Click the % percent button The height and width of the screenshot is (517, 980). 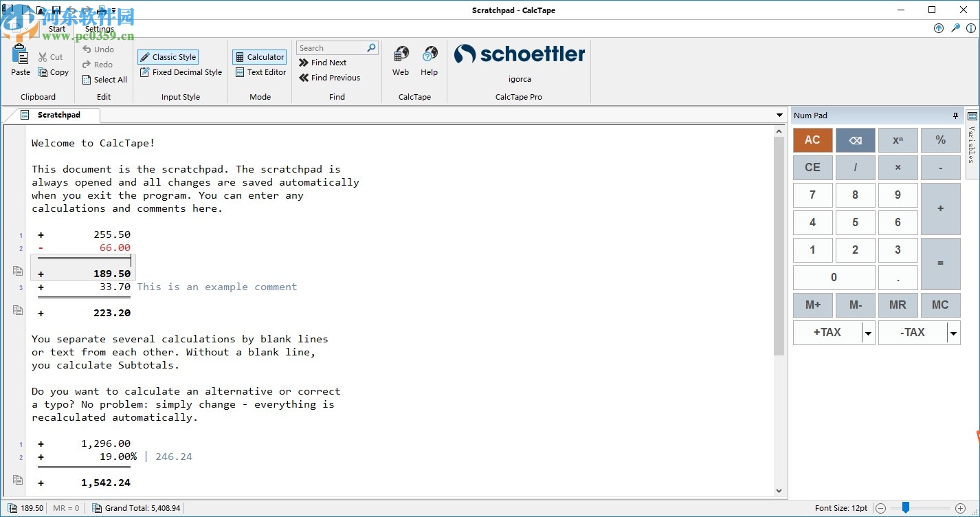click(x=940, y=140)
